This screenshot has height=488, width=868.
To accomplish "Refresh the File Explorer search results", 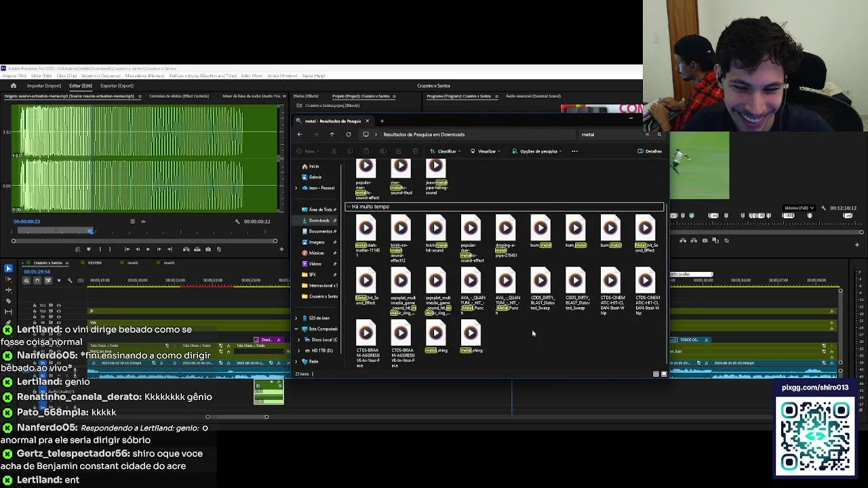I will [348, 134].
